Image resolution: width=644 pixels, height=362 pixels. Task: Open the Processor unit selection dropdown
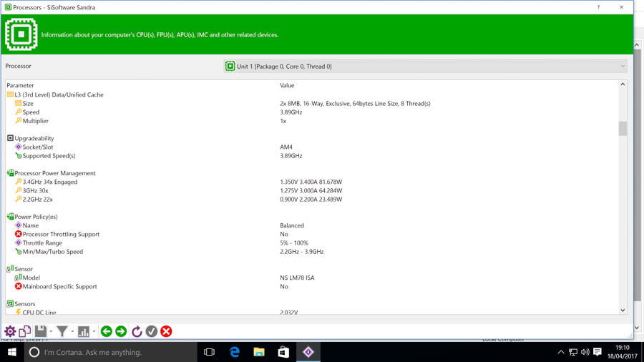click(x=425, y=66)
